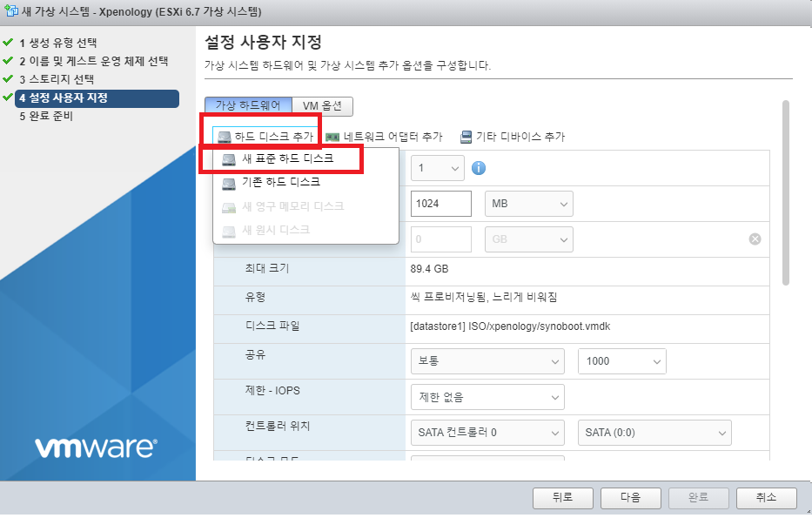Open the memory unit MB dropdown
Viewport: 812px width, 518px height.
click(529, 204)
